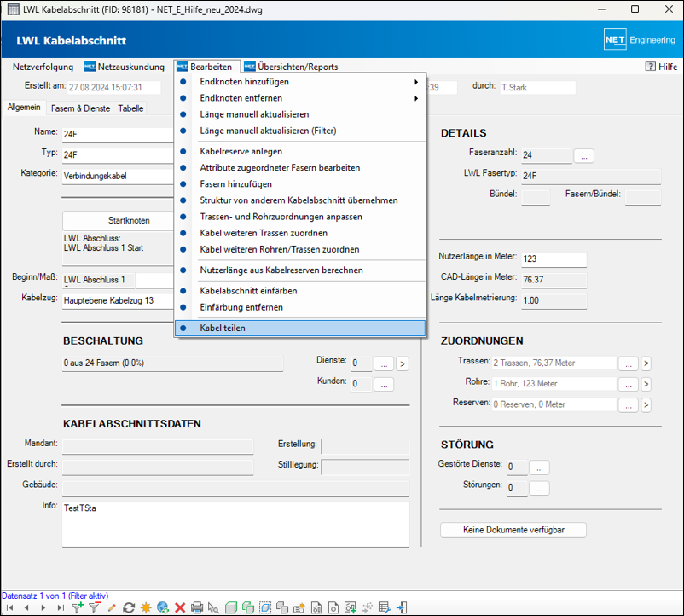Jump to last record arrow
This screenshot has height=616, width=684.
61,607
